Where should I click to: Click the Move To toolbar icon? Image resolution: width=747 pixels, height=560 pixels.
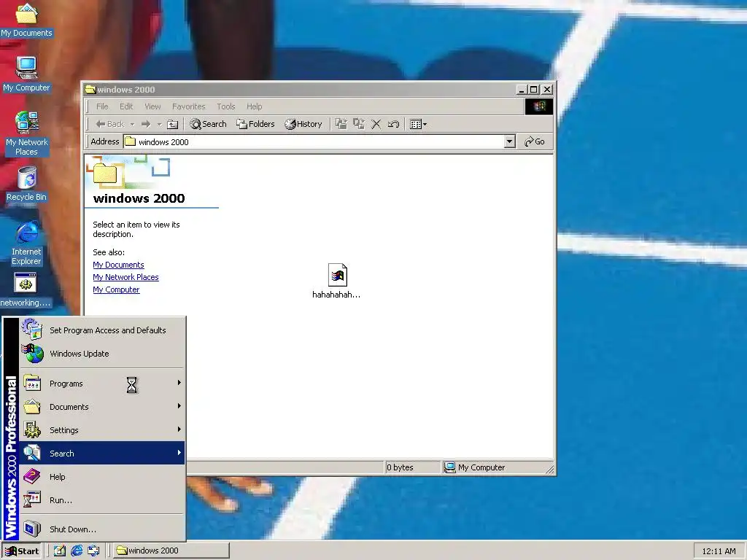point(341,124)
